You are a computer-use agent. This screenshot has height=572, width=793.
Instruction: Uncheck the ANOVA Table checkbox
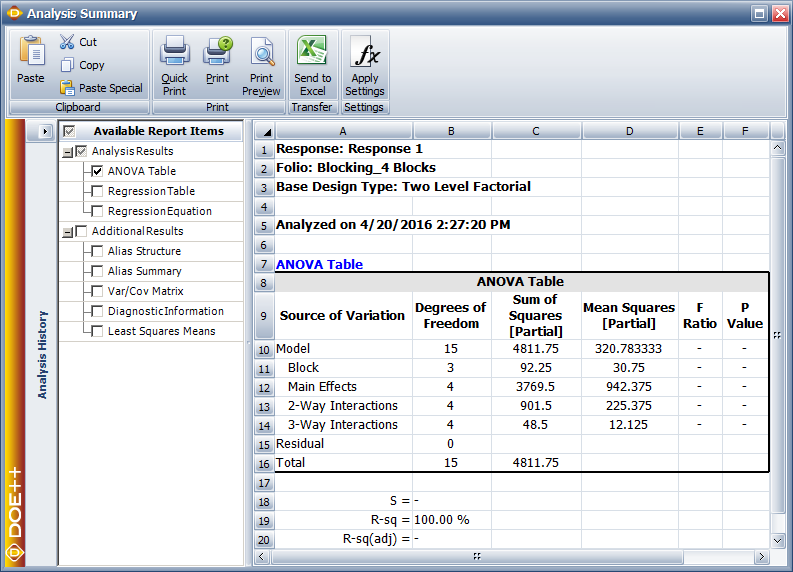(x=97, y=171)
